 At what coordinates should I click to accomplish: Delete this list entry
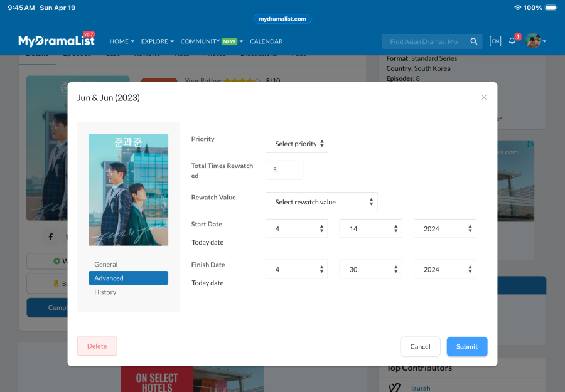[x=97, y=346]
